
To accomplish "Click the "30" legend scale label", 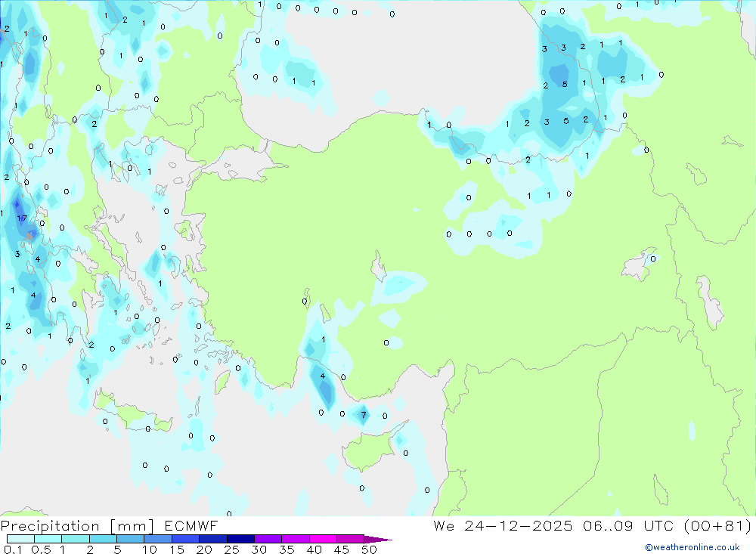I will [259, 549].
